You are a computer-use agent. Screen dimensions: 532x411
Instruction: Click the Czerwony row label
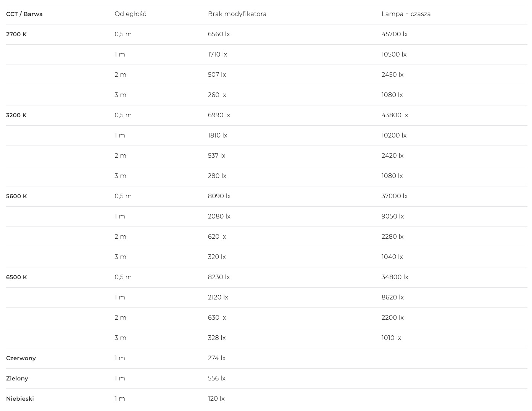21,358
